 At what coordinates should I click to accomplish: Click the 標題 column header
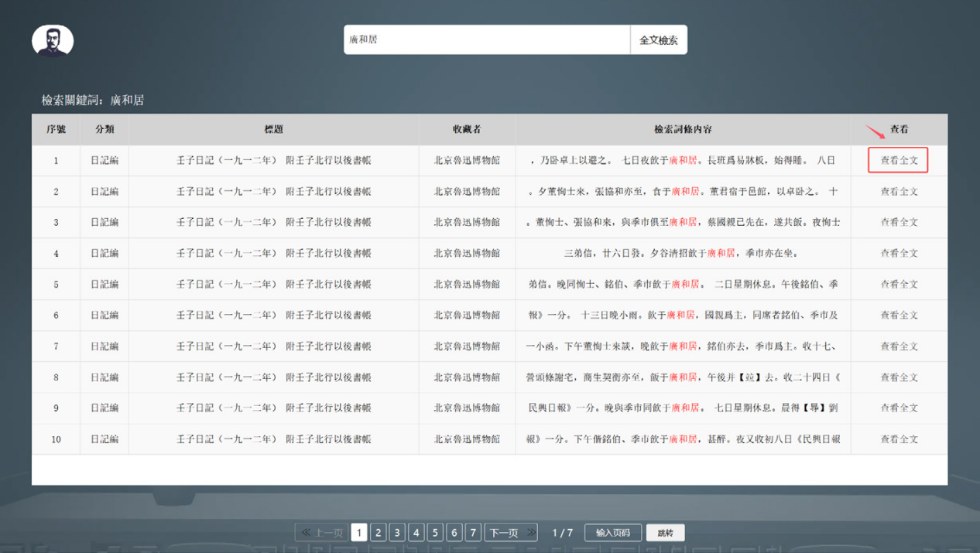(273, 130)
